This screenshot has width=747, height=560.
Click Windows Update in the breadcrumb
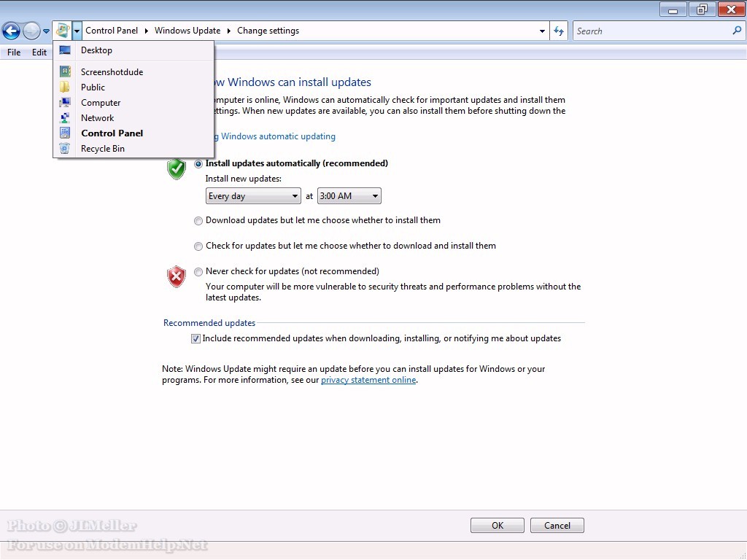[187, 31]
